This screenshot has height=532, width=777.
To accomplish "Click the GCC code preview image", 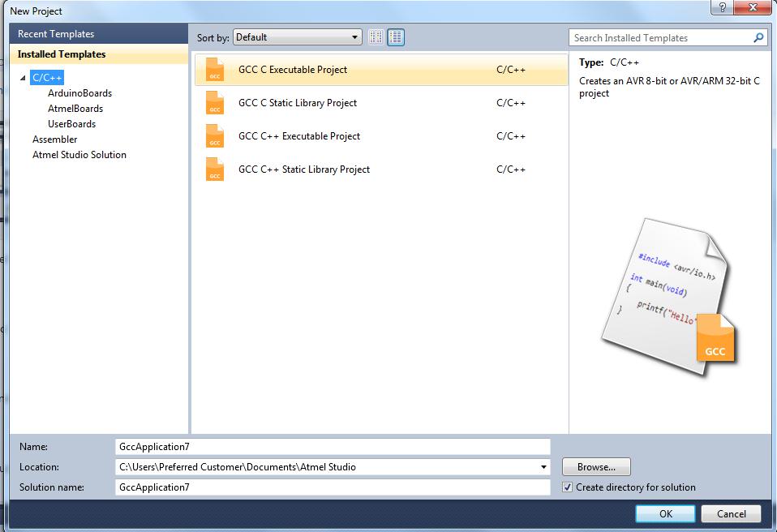I will pos(668,297).
